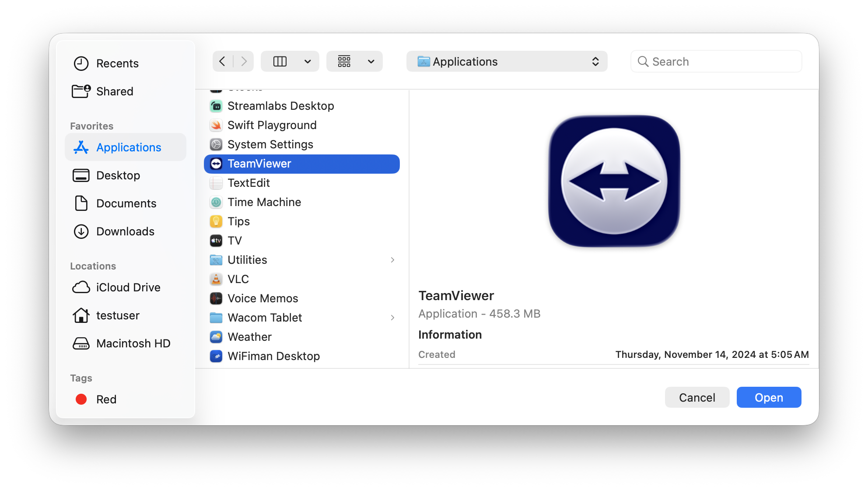
Task: Open Documents from Favorites
Action: (x=126, y=203)
